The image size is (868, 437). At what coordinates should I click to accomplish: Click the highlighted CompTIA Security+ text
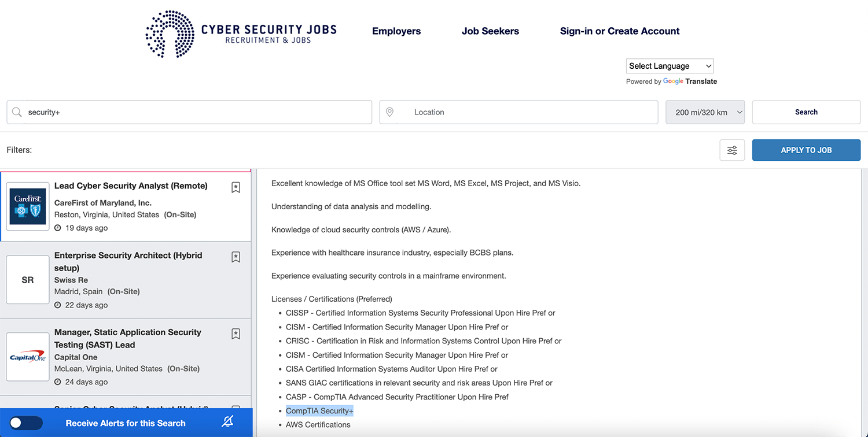click(319, 411)
